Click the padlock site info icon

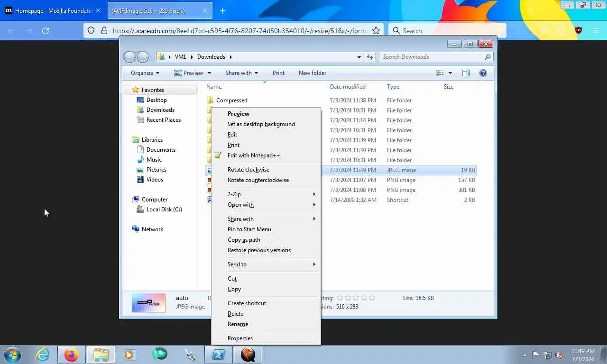point(104,31)
